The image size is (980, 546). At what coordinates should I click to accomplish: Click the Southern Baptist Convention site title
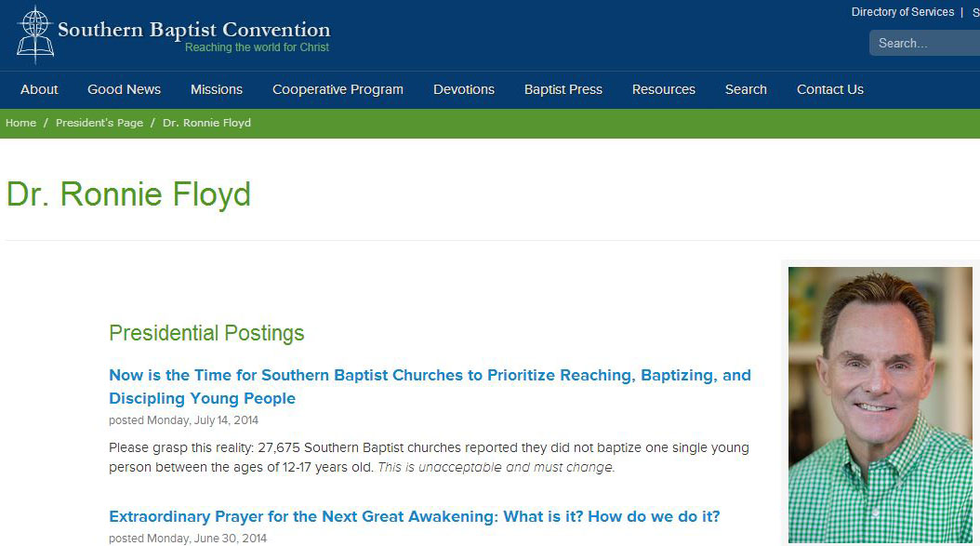193,30
